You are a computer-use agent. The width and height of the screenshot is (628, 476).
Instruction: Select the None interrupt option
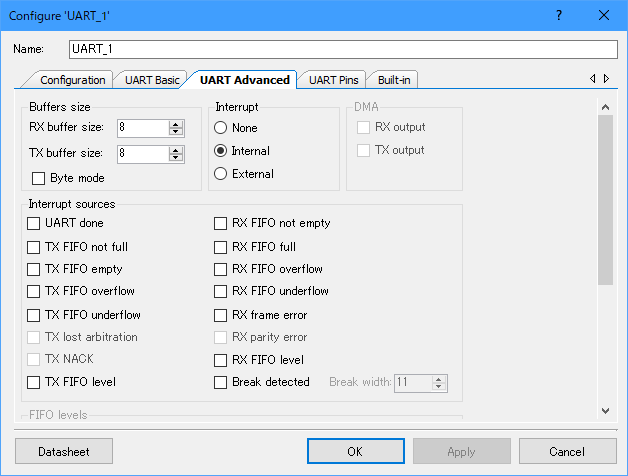[219, 128]
